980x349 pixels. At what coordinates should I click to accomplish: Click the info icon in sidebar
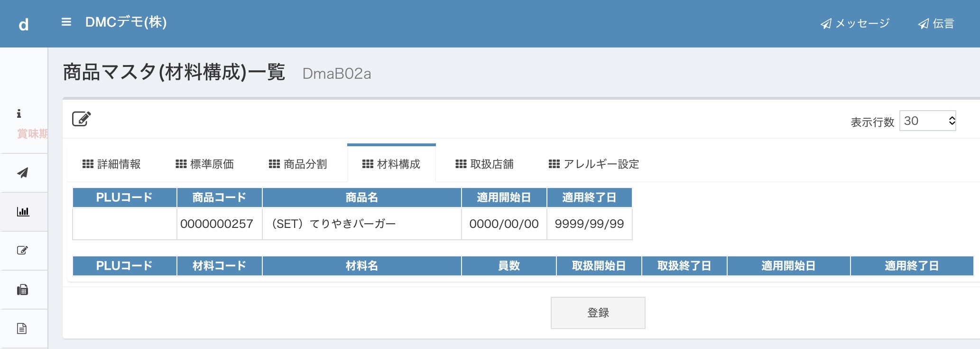point(19,113)
